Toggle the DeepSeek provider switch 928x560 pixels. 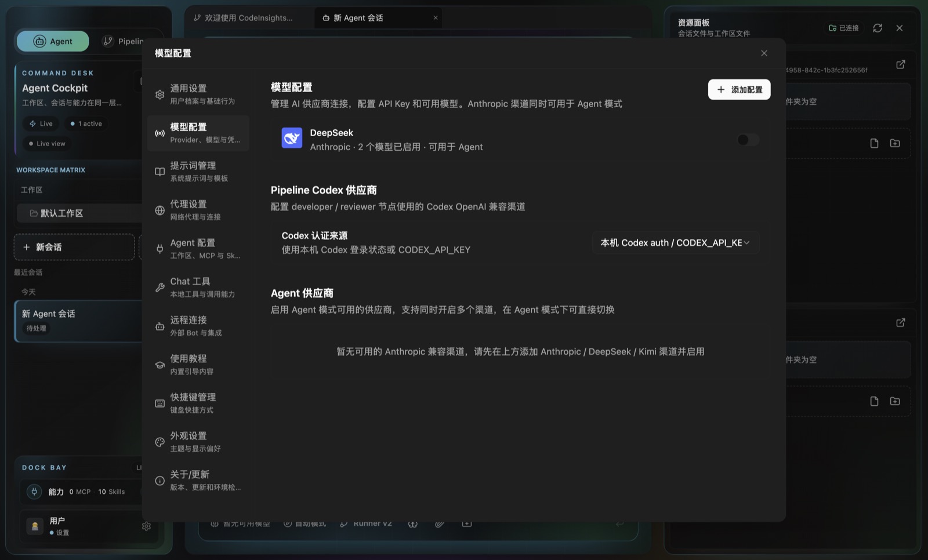click(x=748, y=140)
